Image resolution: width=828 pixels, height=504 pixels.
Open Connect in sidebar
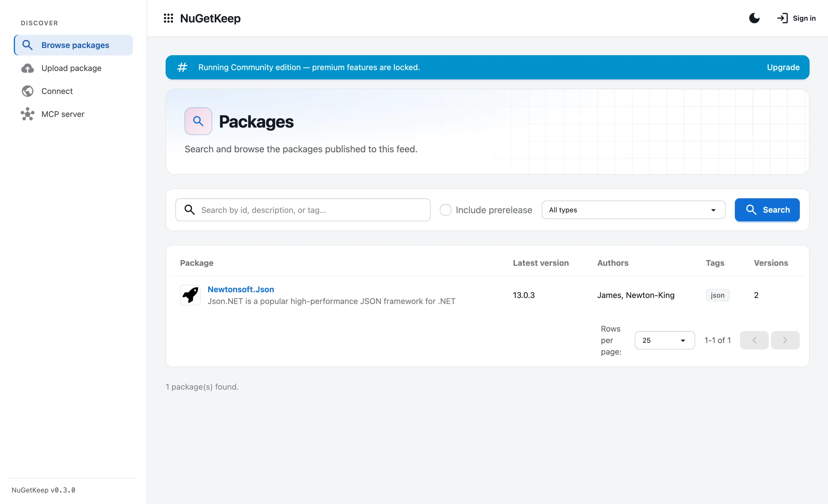coord(73,91)
